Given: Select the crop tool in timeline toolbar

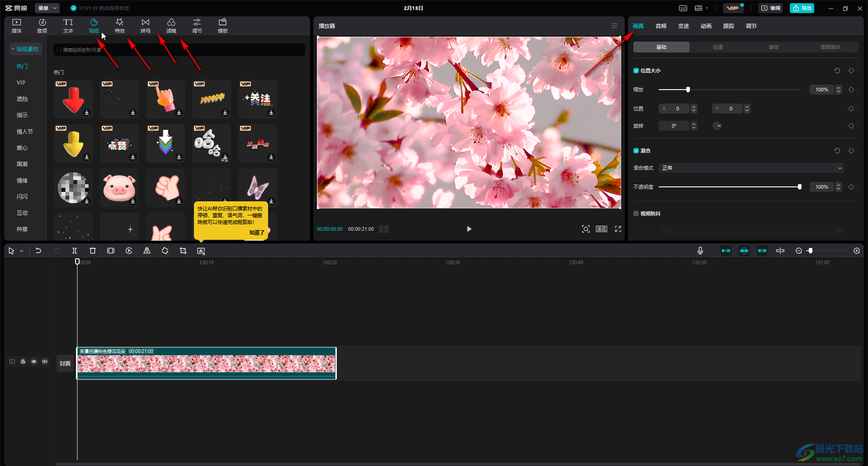Looking at the screenshot, I should click(183, 251).
